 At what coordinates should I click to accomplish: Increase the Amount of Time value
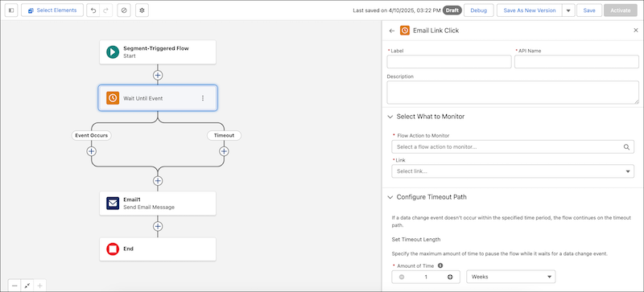point(450,277)
